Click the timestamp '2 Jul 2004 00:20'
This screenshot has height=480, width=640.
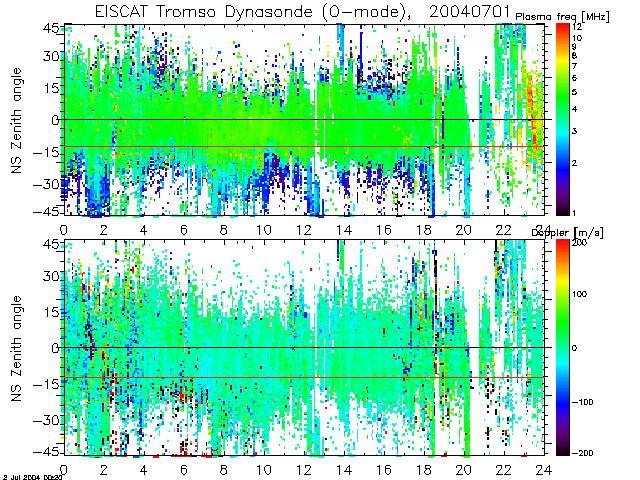click(33, 477)
